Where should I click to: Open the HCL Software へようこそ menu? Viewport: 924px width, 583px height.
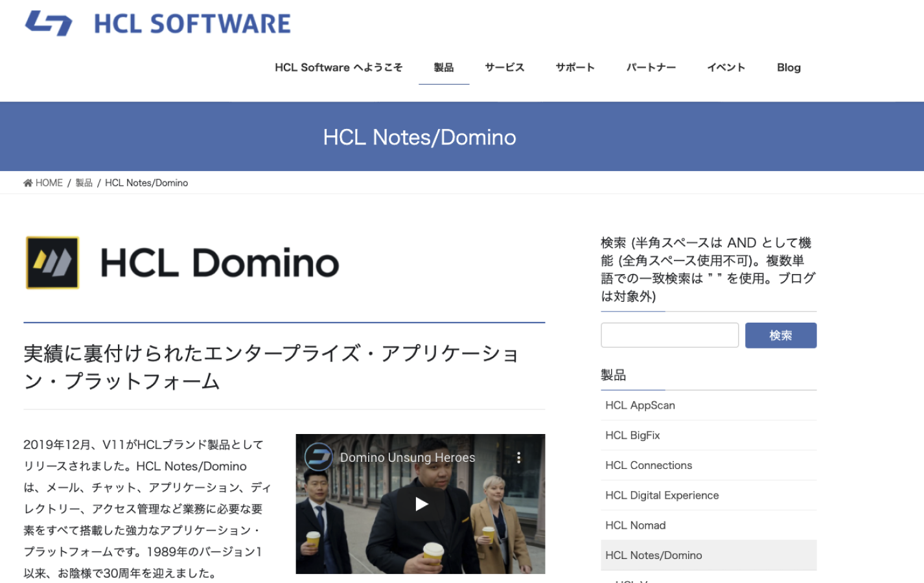338,67
